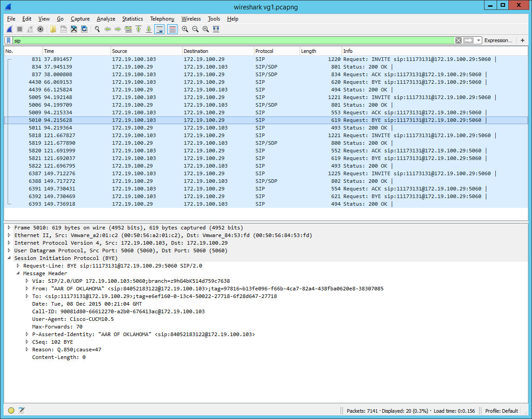Clear the display filter with X
Viewport: 532px width, 419px height.
(x=458, y=40)
